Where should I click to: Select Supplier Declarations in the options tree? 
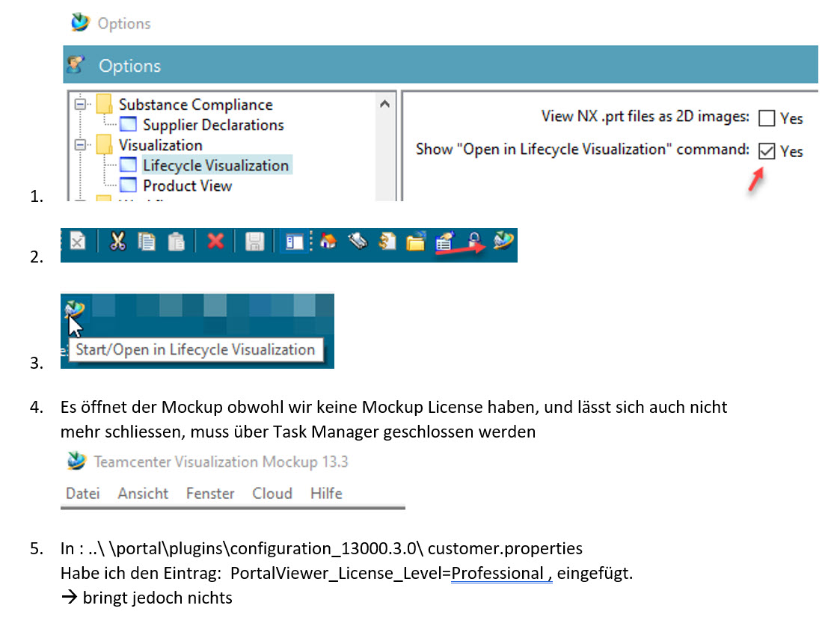[213, 125]
